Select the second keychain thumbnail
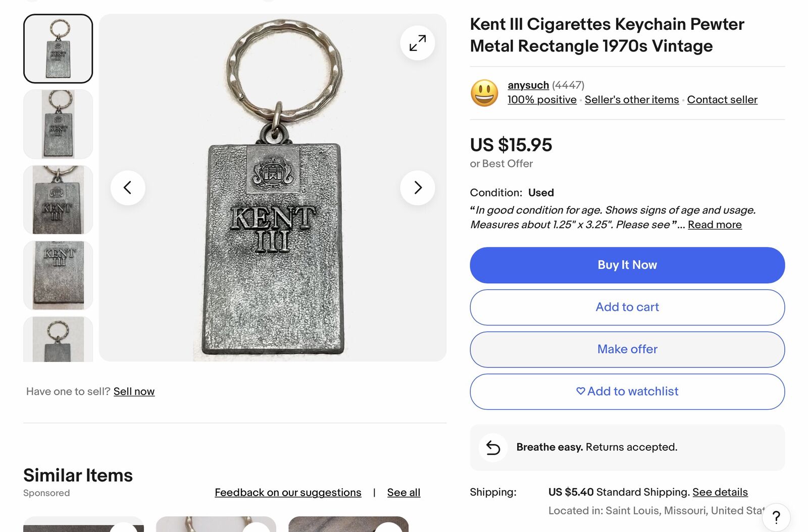 (x=58, y=124)
